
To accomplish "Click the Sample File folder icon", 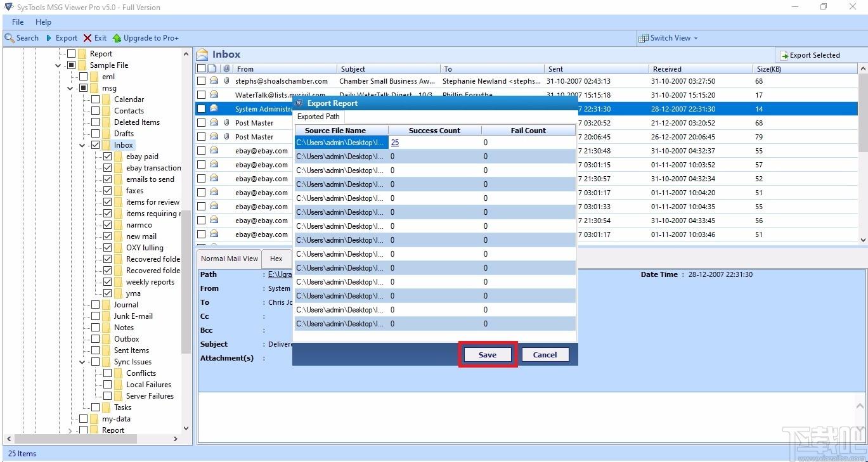I will click(x=82, y=65).
